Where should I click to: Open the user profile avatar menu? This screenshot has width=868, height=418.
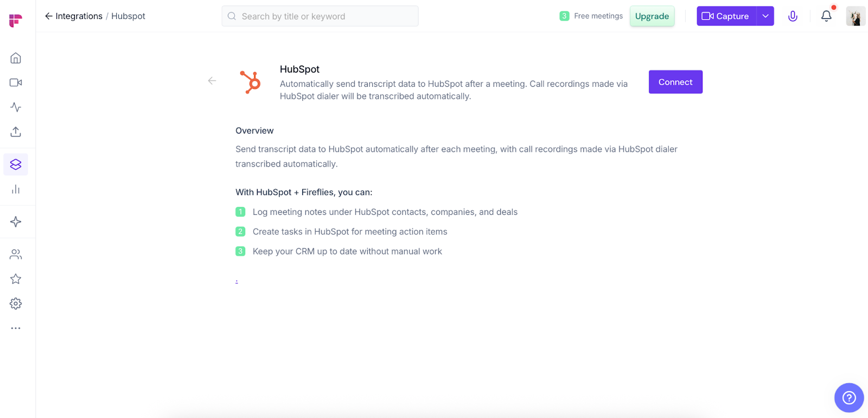(x=856, y=16)
